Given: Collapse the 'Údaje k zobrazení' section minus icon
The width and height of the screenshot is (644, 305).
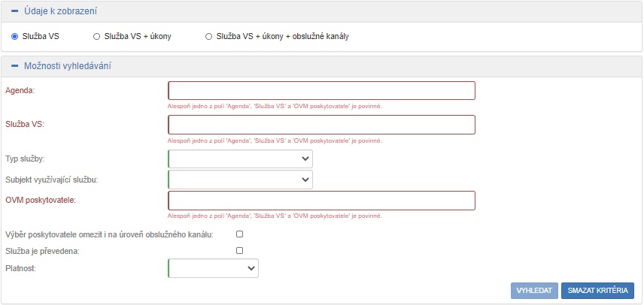Looking at the screenshot, I should click(14, 11).
